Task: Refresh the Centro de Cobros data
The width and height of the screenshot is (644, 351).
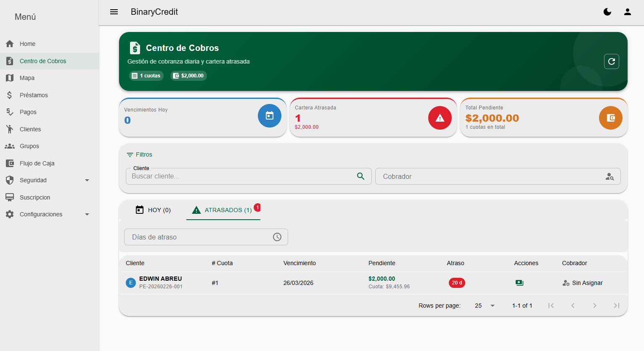Action: (x=612, y=61)
